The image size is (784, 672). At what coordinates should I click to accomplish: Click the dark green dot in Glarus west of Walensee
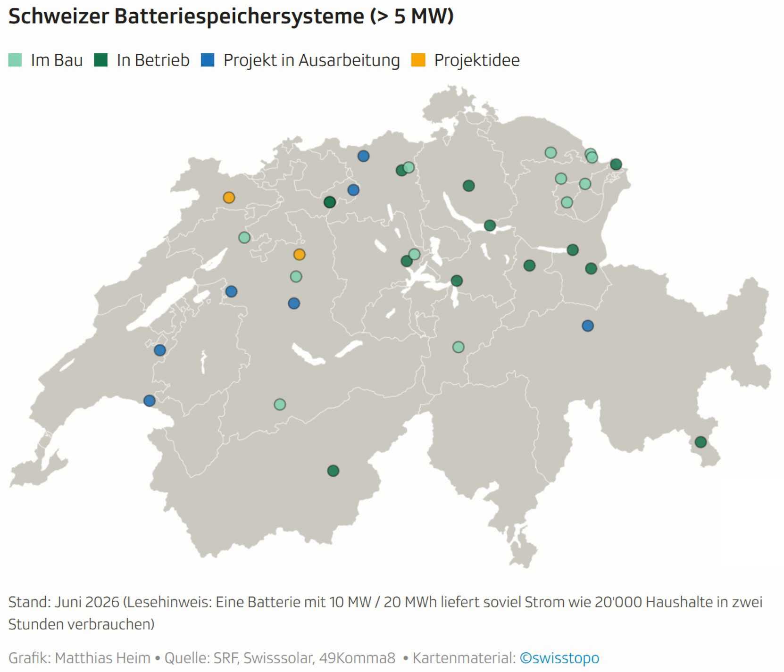point(529,265)
